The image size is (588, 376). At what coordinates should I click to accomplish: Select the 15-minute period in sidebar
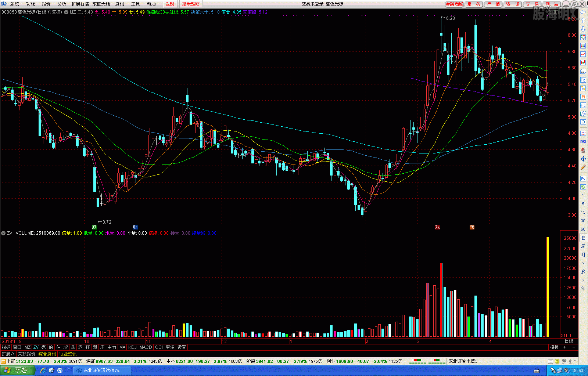coord(583,212)
